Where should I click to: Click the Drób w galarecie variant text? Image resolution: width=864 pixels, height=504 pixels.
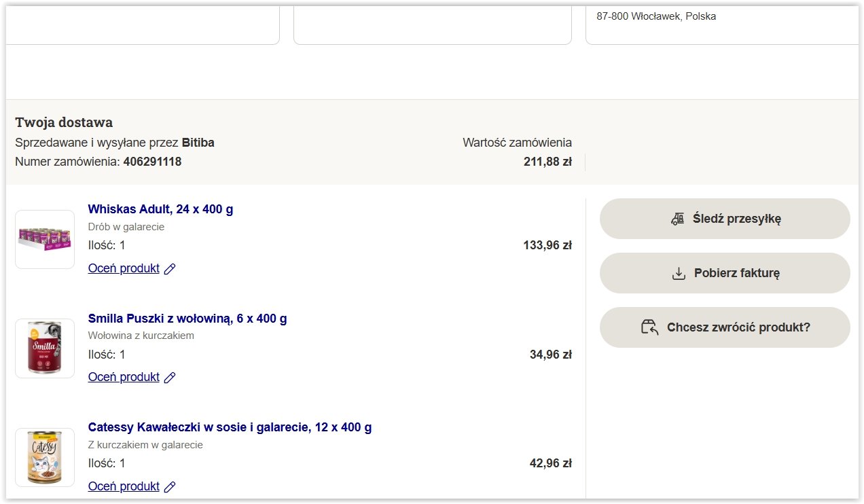pyautogui.click(x=126, y=227)
